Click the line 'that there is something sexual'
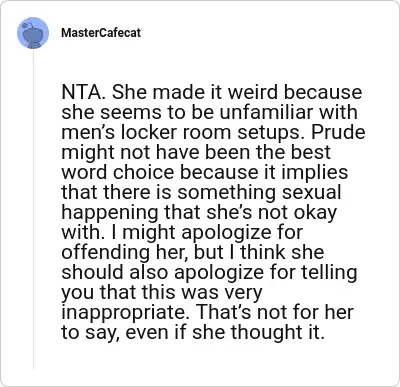This screenshot has height=387, width=400. point(201,193)
